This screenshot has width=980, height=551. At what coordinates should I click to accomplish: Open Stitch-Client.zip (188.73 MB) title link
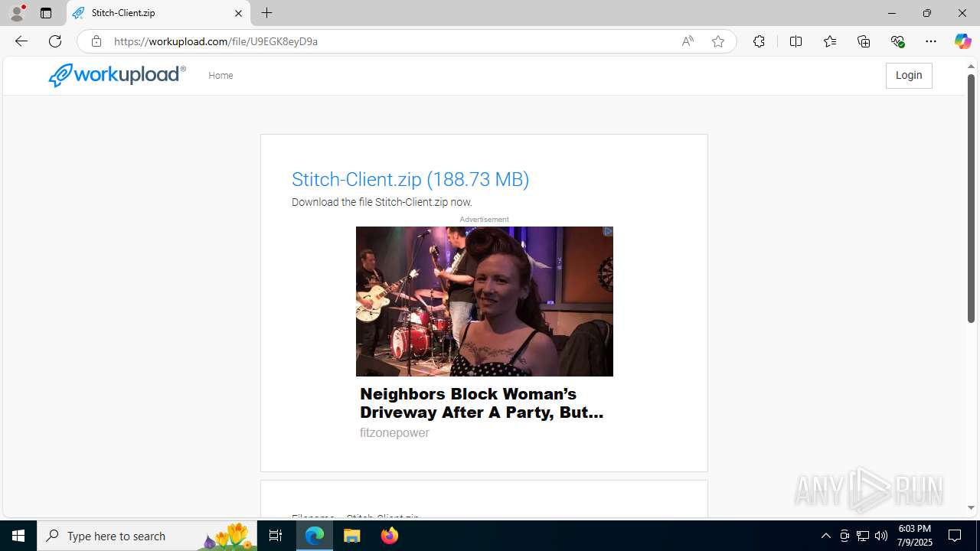(410, 179)
